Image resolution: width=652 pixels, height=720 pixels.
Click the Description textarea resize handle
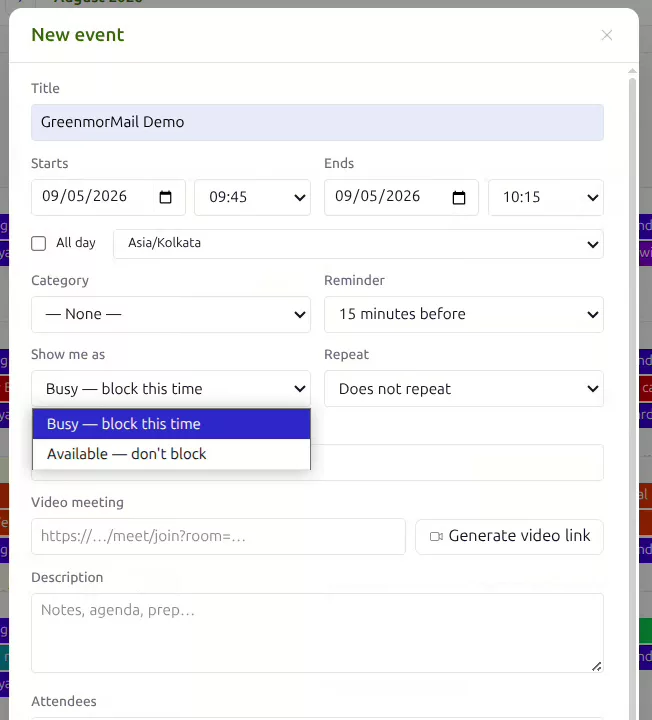click(x=596, y=666)
